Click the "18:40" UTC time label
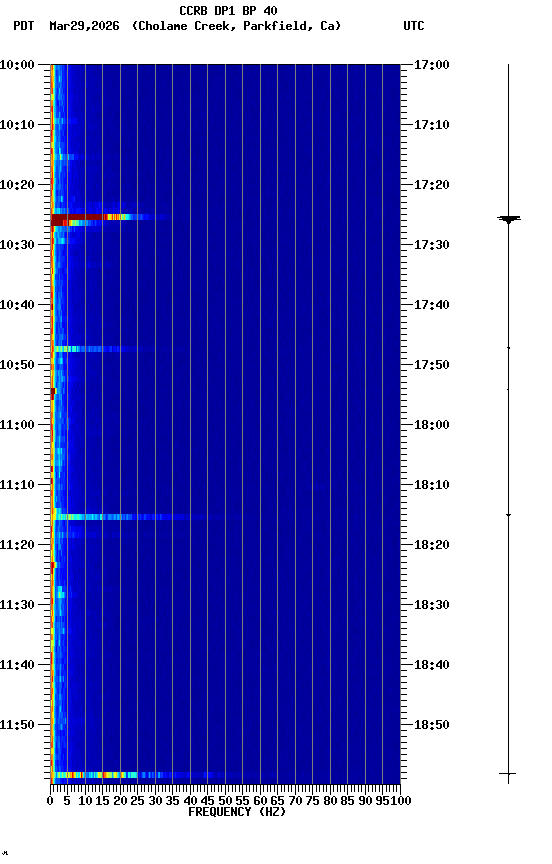552x864 pixels. [432, 666]
